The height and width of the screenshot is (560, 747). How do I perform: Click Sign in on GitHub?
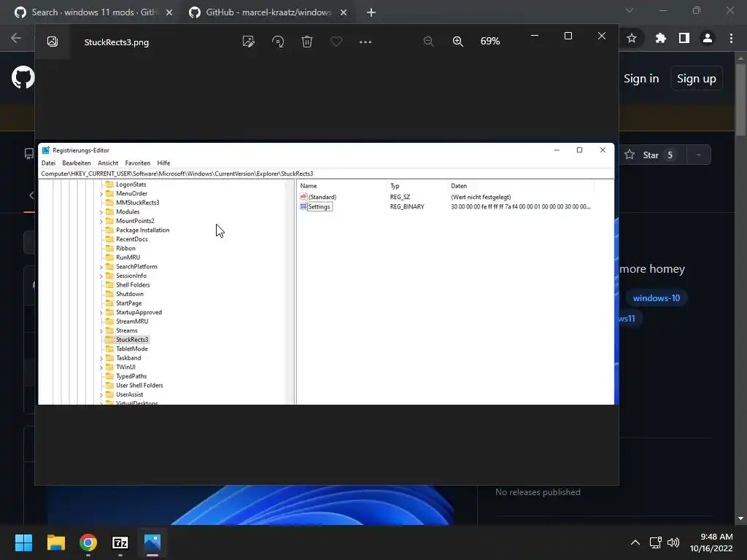click(x=641, y=79)
